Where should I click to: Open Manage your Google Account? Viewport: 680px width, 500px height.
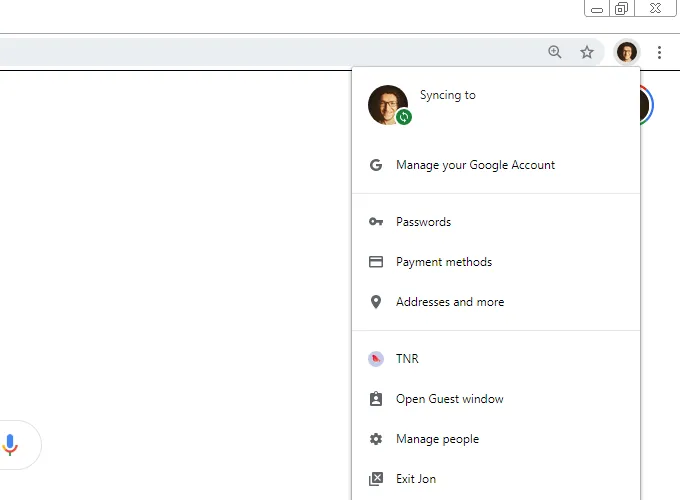(x=475, y=165)
